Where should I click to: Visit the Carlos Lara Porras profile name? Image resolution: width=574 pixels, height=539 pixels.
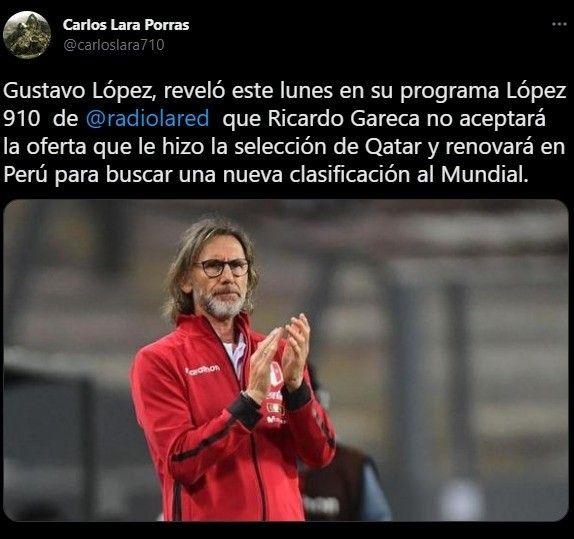pyautogui.click(x=126, y=25)
